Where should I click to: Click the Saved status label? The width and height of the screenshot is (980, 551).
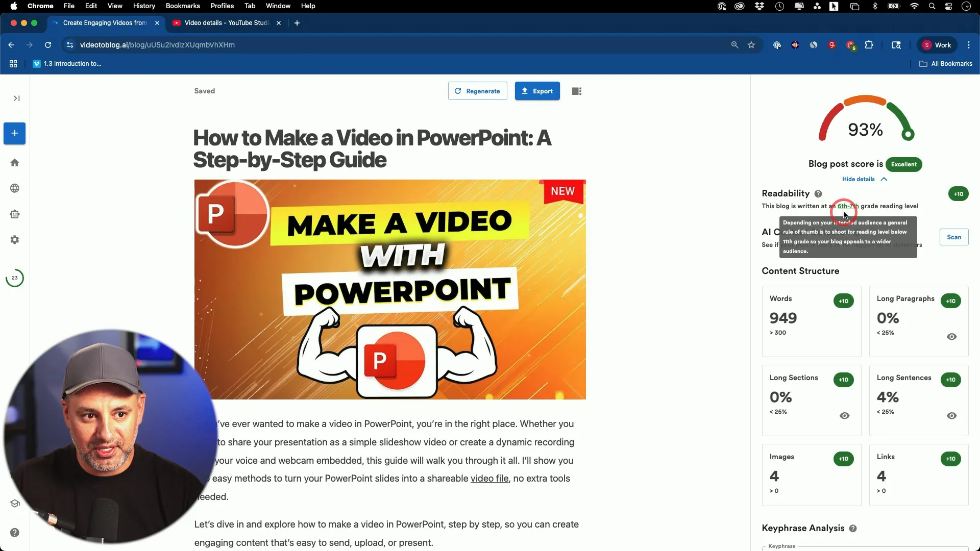point(205,91)
